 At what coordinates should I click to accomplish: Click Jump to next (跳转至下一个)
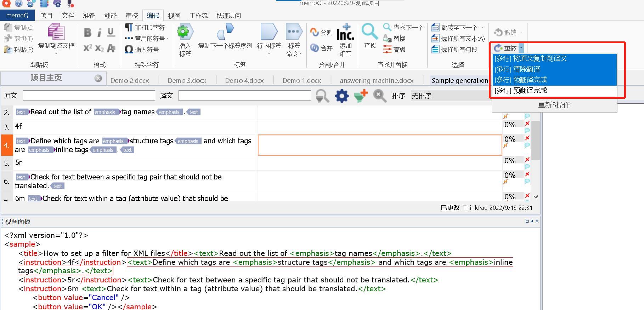click(x=454, y=27)
